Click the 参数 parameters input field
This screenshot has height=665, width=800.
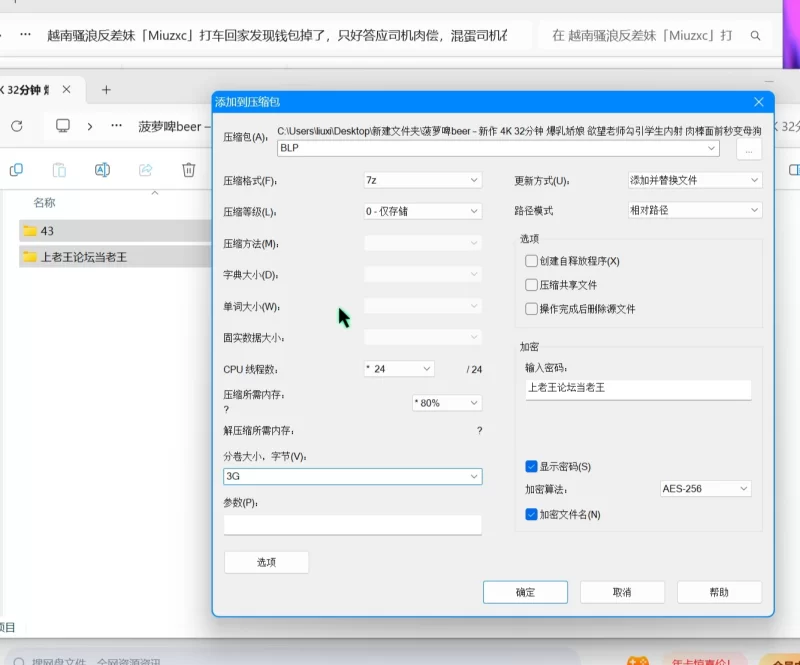coord(353,525)
